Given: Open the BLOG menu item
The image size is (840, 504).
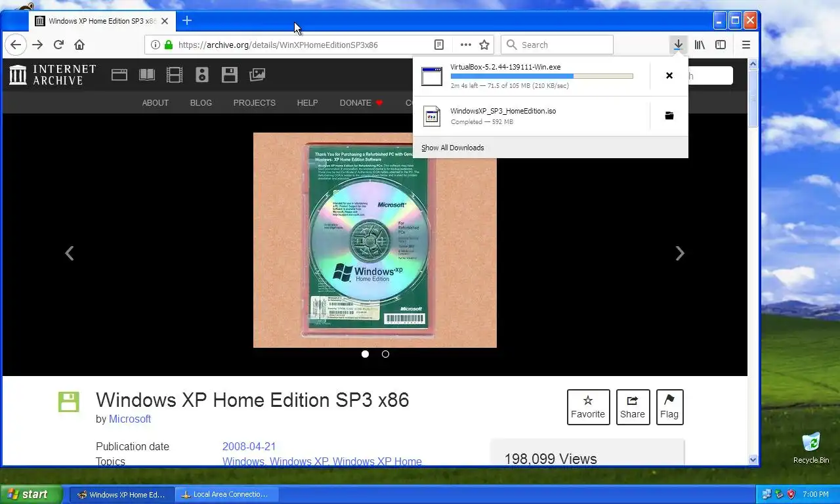Looking at the screenshot, I should coord(201,102).
